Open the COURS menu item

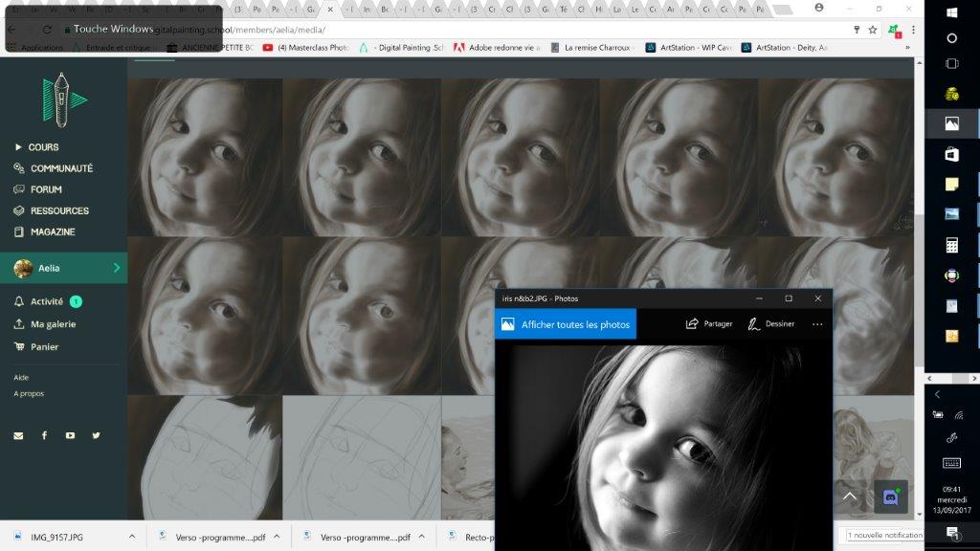(x=43, y=147)
